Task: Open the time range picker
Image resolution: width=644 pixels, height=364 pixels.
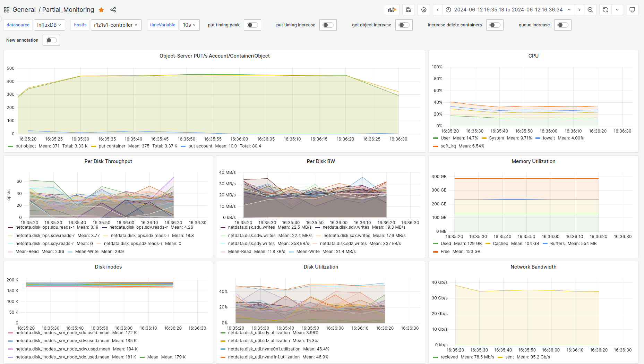Action: click(x=508, y=10)
